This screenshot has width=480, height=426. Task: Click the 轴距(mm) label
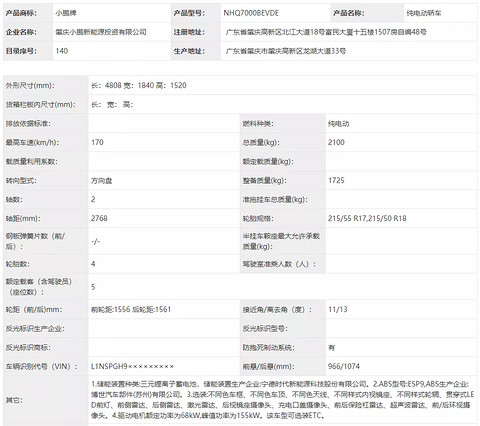23,218
